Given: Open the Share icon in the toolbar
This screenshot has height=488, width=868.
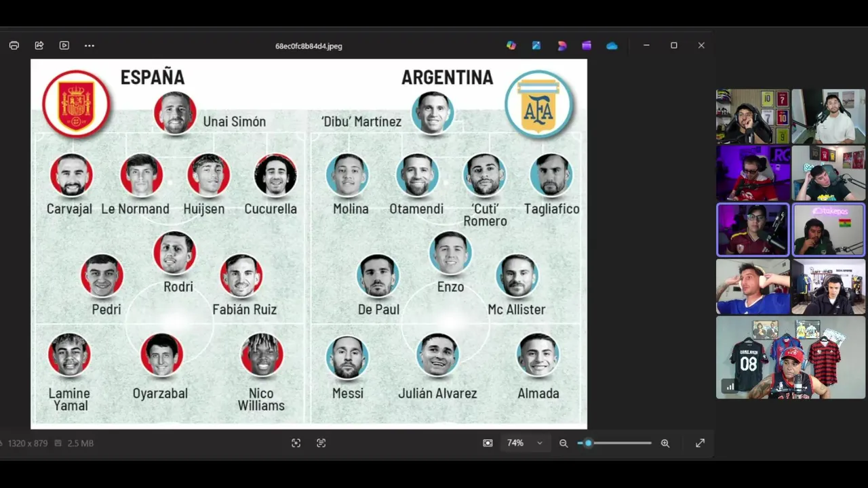Looking at the screenshot, I should coord(39,45).
